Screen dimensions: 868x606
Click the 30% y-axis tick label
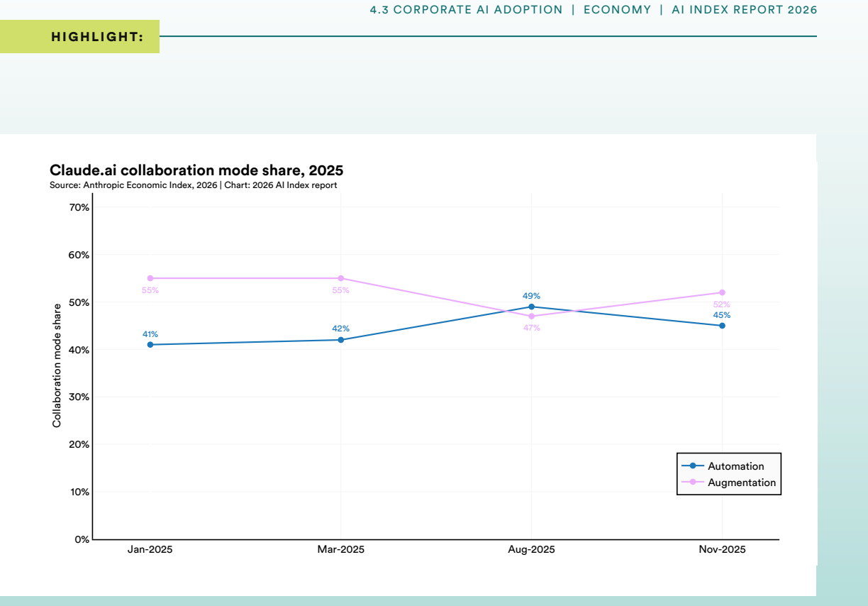tap(79, 397)
